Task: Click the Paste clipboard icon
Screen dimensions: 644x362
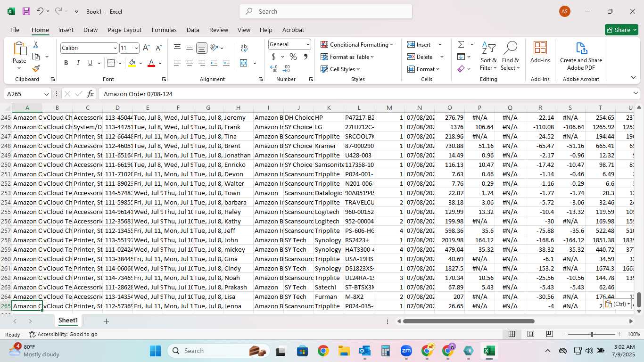Action: tap(19, 49)
